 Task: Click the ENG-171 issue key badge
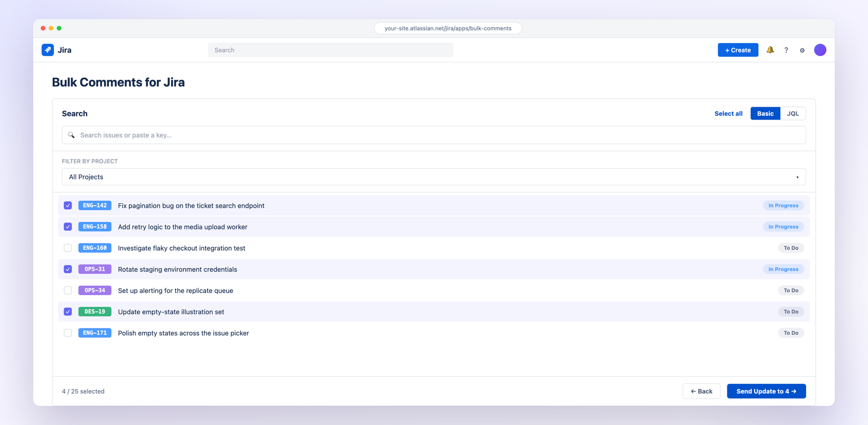click(x=95, y=333)
